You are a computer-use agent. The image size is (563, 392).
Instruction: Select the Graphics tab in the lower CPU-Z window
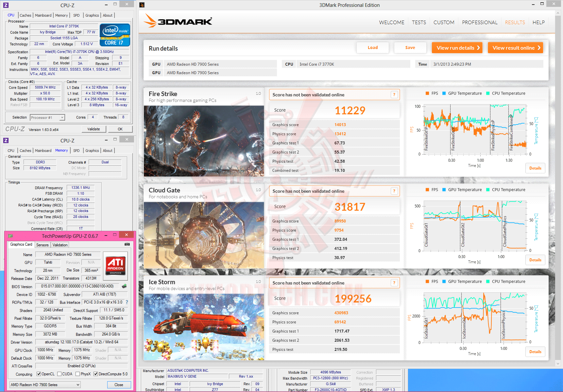pos(92,151)
